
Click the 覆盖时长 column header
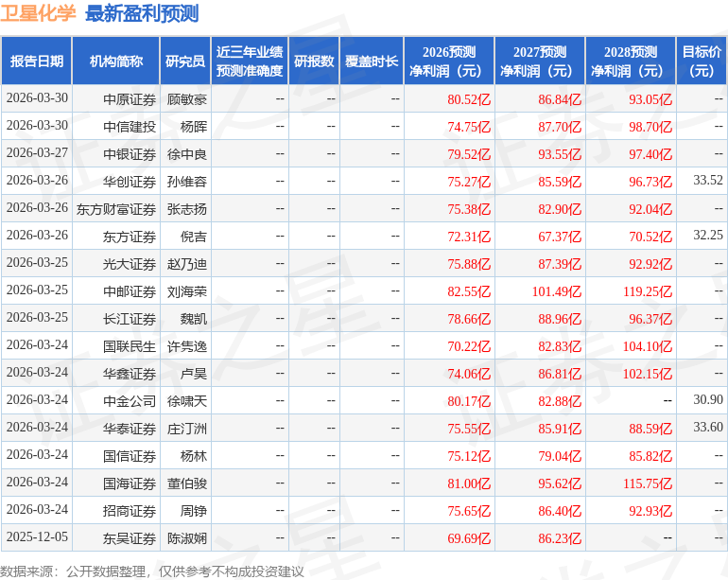pyautogui.click(x=372, y=62)
